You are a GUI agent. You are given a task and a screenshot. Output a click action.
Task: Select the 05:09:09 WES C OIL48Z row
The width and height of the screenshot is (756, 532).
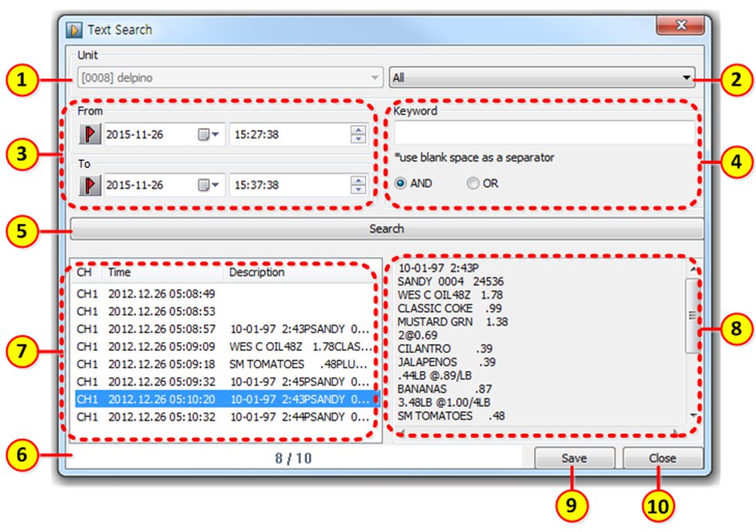click(227, 346)
